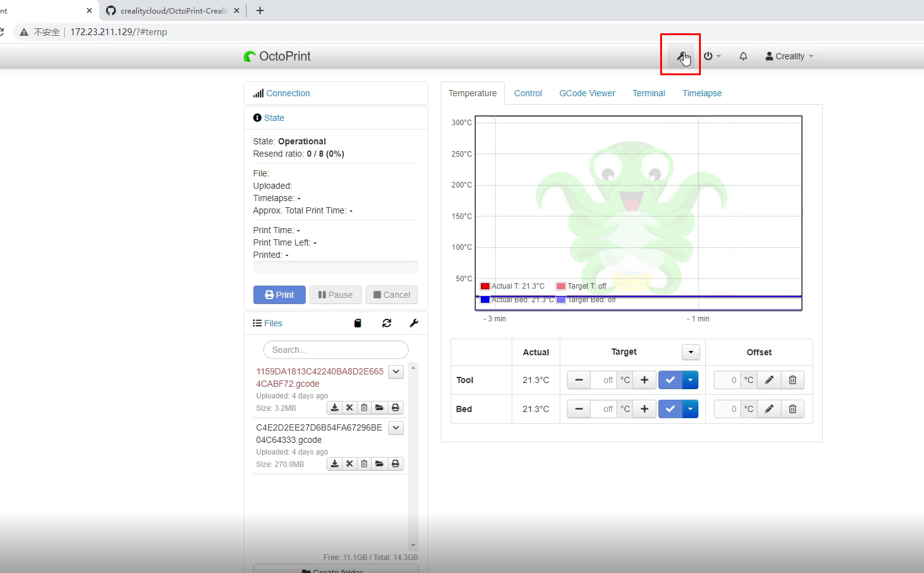
Task: Open the Terminal tab
Action: [649, 93]
